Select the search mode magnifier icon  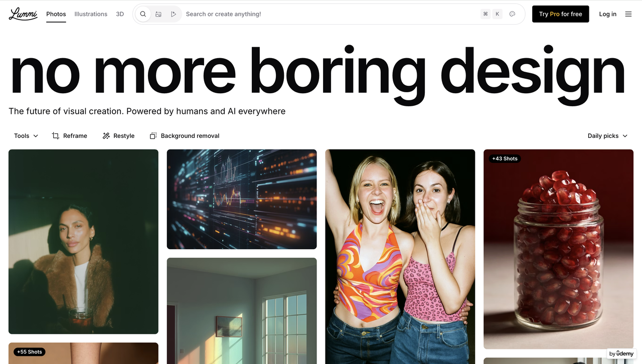tap(143, 14)
